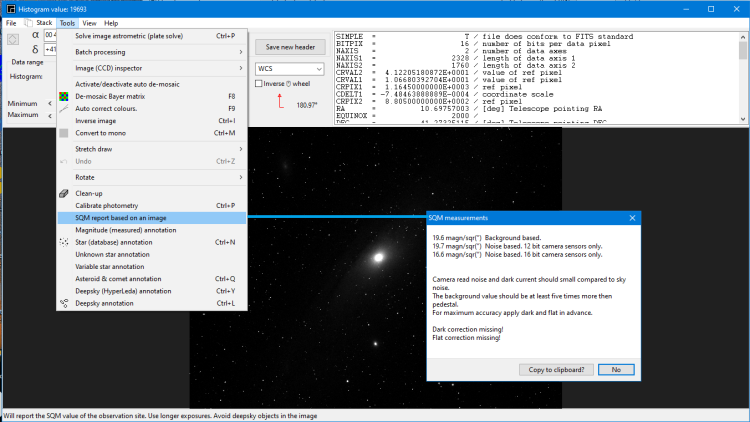Select Variable star annotation
The height and width of the screenshot is (422, 750).
tap(152, 267)
